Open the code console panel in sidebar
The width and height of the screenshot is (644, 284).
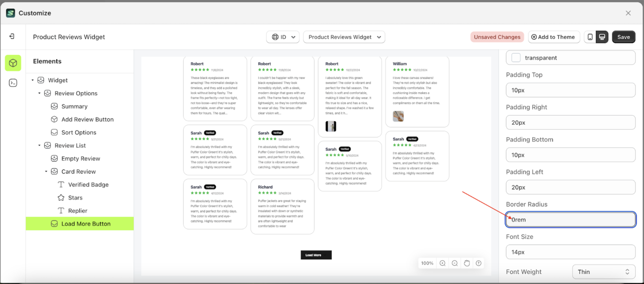point(13,82)
